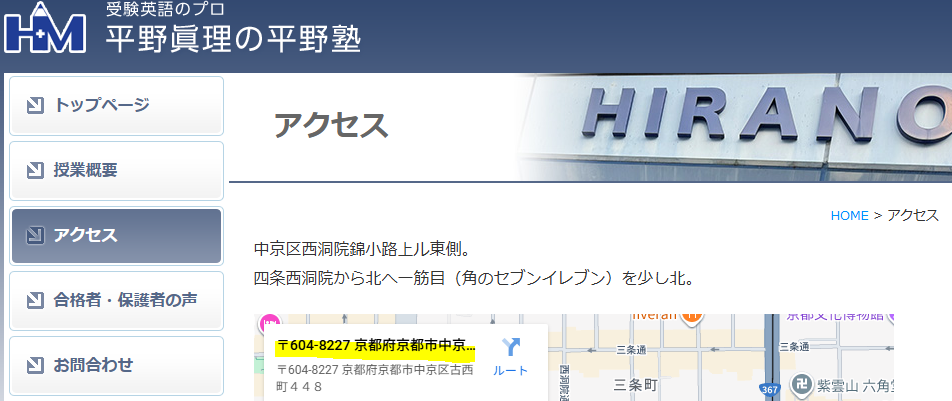Click arrow icon beside トップページ

[x=35, y=105]
